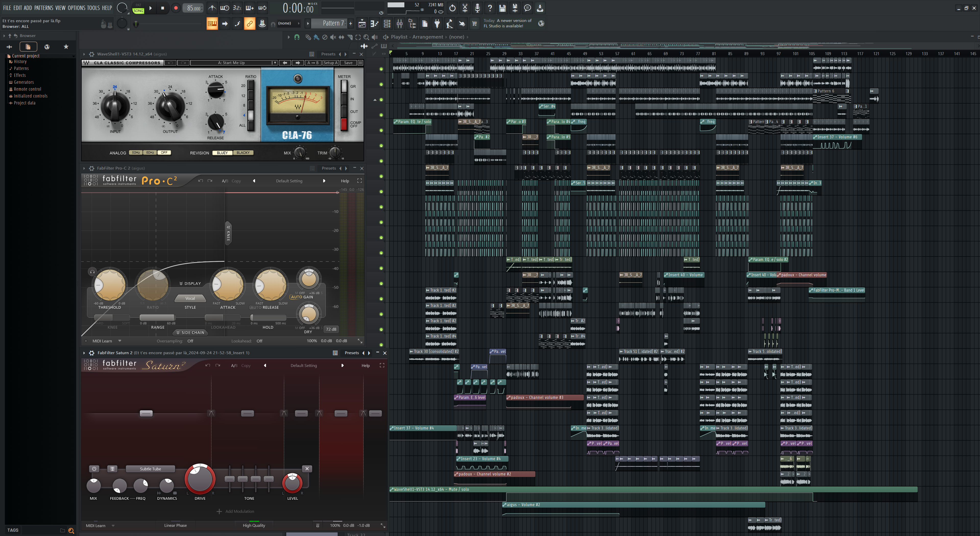Select the playlist zoom tool icon

[x=366, y=37]
